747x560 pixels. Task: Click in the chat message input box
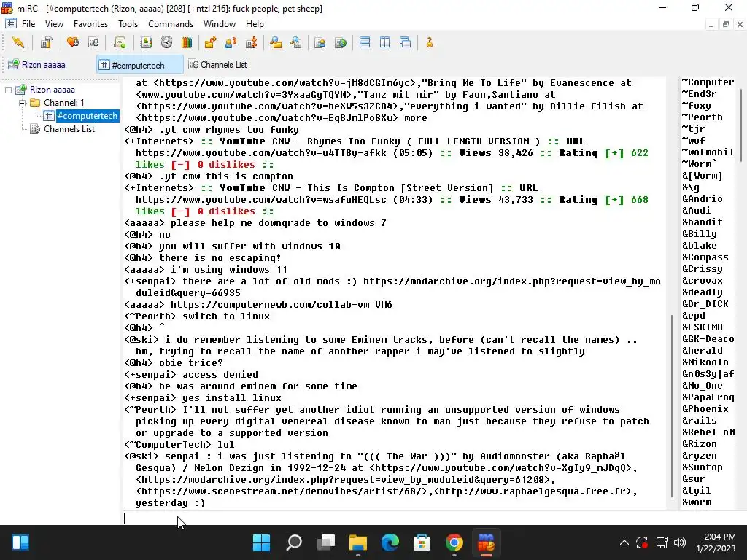click(x=395, y=518)
